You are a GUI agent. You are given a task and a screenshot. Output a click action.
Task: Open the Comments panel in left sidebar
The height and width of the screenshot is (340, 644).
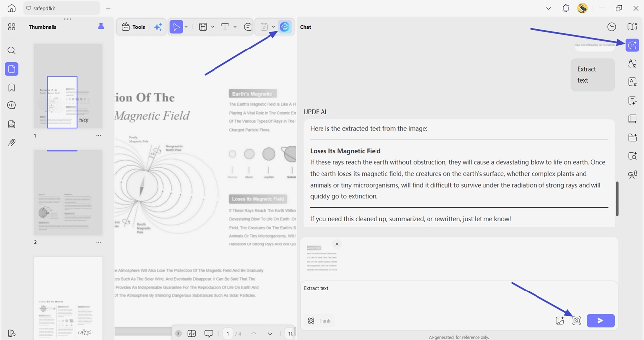pyautogui.click(x=12, y=105)
